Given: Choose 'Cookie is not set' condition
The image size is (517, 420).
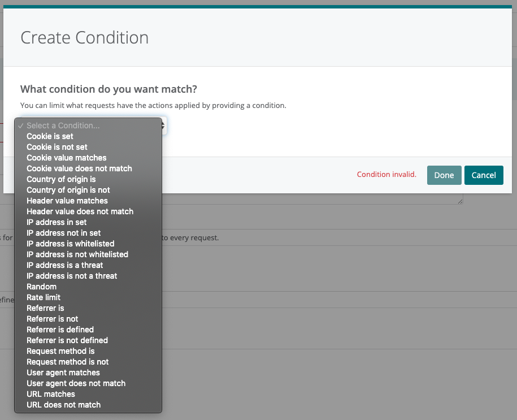Looking at the screenshot, I should click(x=57, y=147).
